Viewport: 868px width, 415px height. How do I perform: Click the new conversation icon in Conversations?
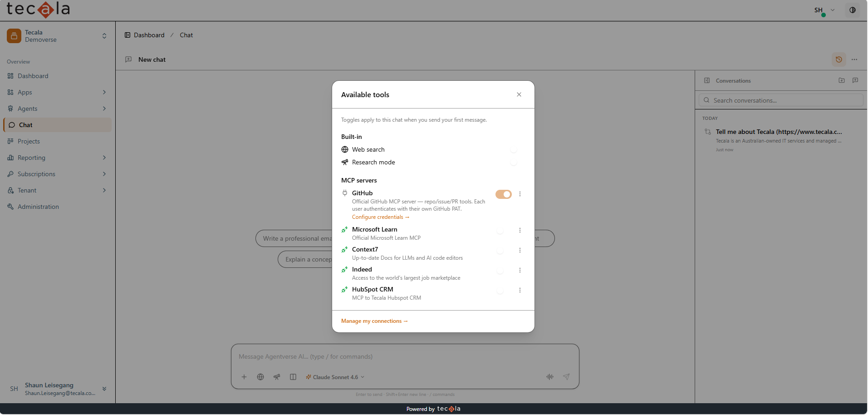[x=855, y=80]
